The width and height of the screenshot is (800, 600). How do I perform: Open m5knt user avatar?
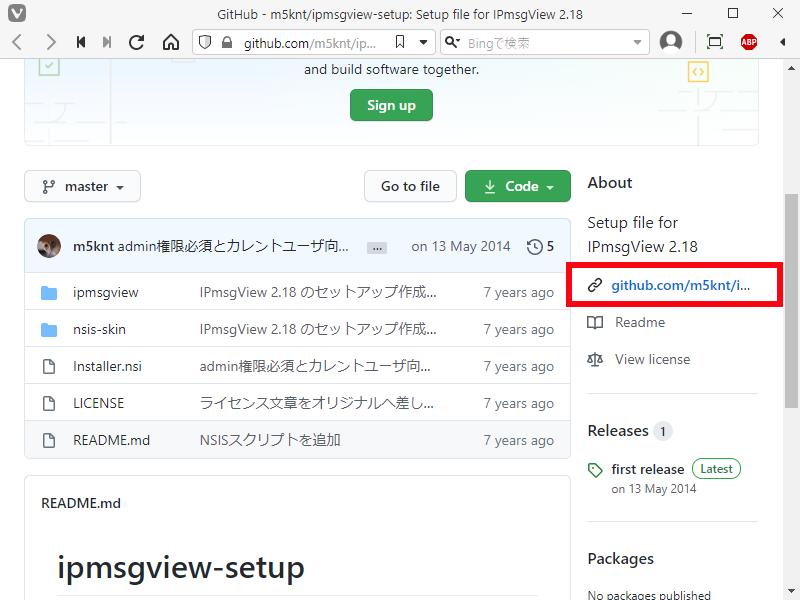[x=49, y=246]
